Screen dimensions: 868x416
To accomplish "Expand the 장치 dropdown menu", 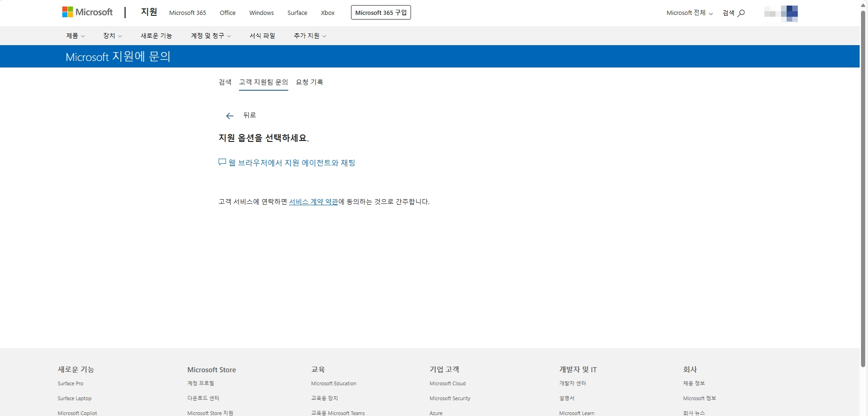I will [113, 36].
